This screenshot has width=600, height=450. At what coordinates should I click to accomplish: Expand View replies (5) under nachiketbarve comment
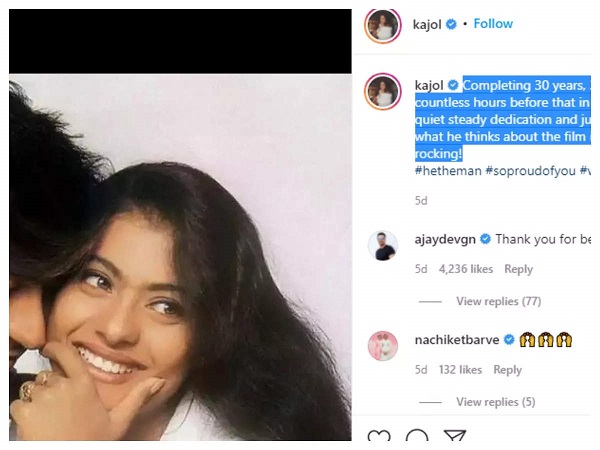click(x=495, y=402)
